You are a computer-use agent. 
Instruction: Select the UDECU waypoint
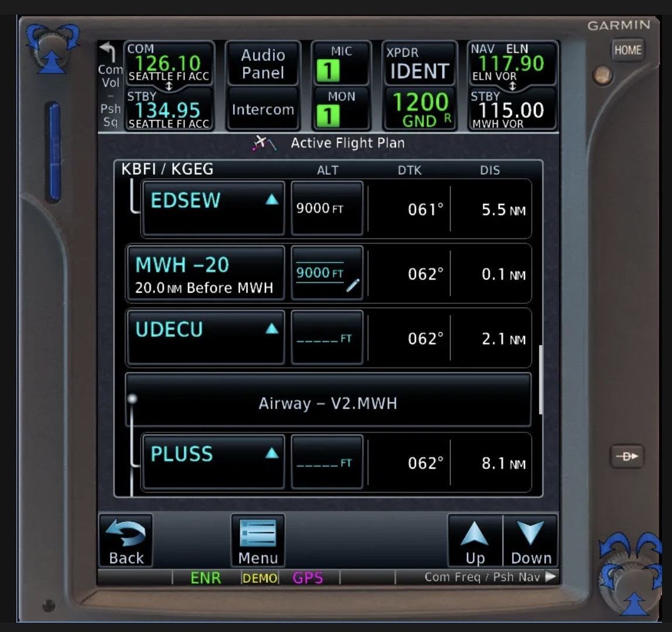coord(206,337)
